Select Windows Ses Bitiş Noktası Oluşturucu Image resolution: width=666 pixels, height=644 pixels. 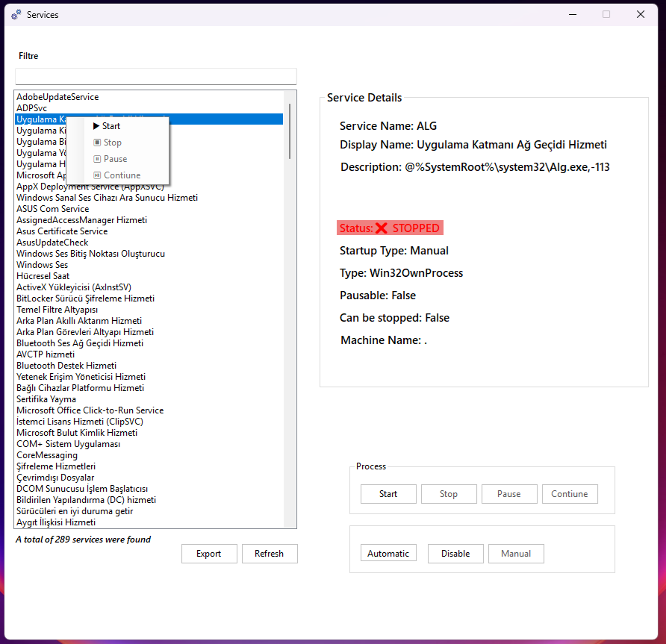click(x=149, y=254)
